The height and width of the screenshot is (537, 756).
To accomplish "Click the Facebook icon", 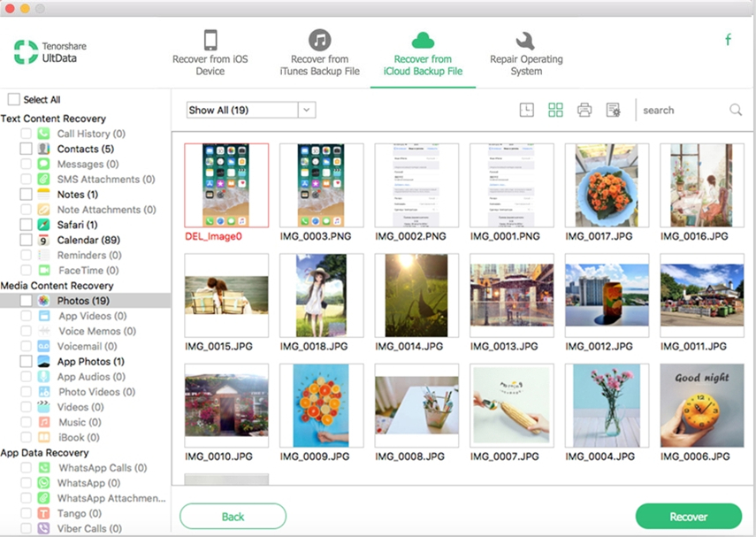I will (x=728, y=40).
